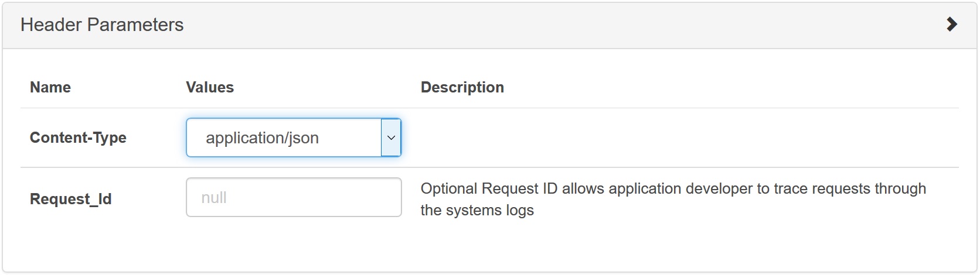Click the word Parameters in panel title
The image size is (980, 275).
pyautogui.click(x=135, y=25)
